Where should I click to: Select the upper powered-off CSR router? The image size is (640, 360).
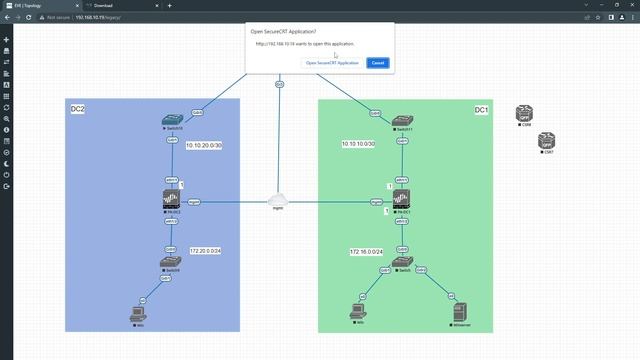tap(524, 113)
